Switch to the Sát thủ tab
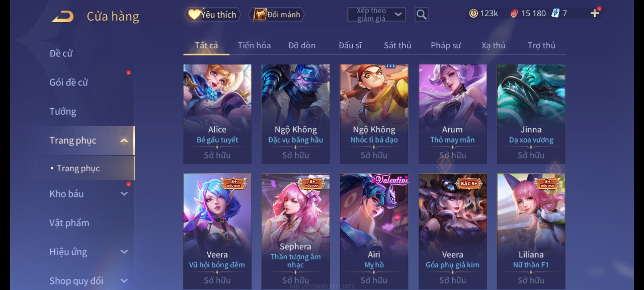The image size is (644, 290). point(397,45)
